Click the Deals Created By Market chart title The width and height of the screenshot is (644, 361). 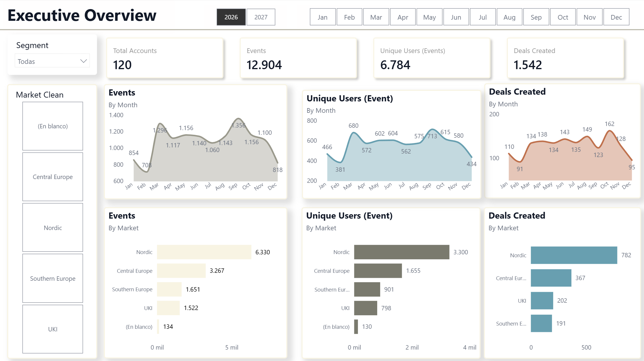(517, 215)
